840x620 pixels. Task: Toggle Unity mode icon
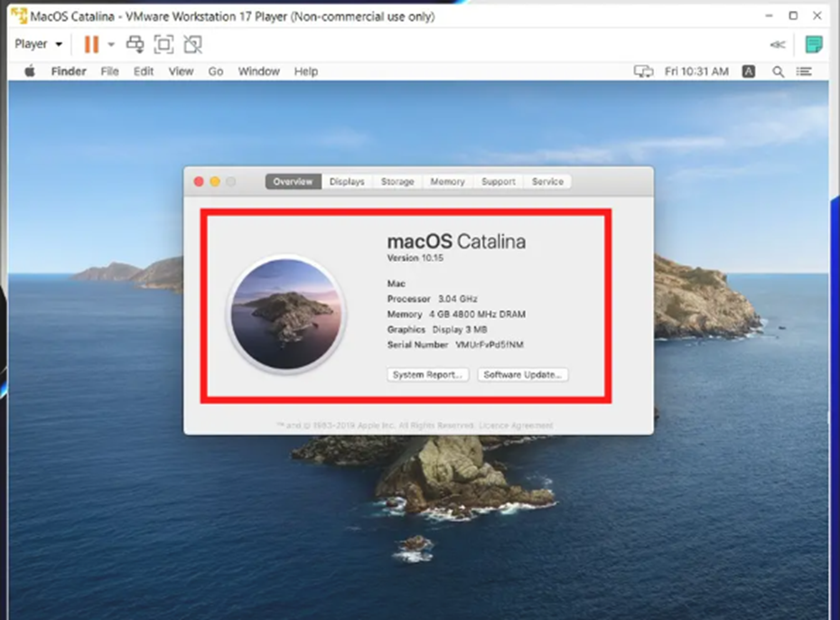coord(193,44)
